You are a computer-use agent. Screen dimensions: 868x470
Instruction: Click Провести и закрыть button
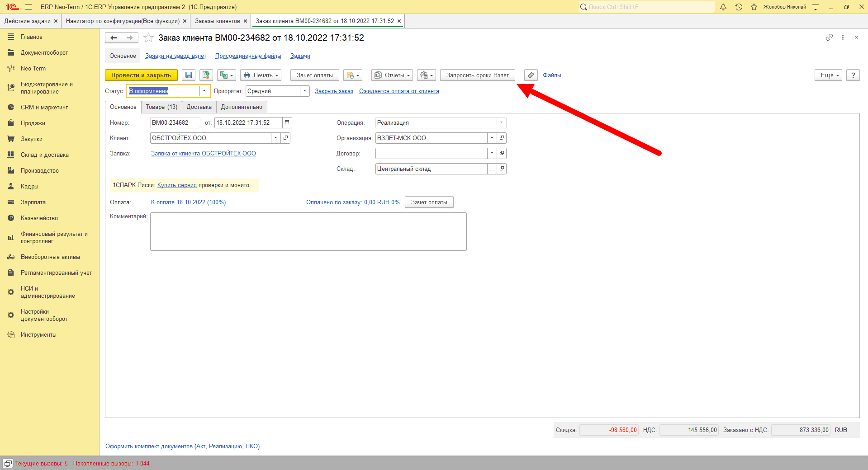(x=141, y=75)
